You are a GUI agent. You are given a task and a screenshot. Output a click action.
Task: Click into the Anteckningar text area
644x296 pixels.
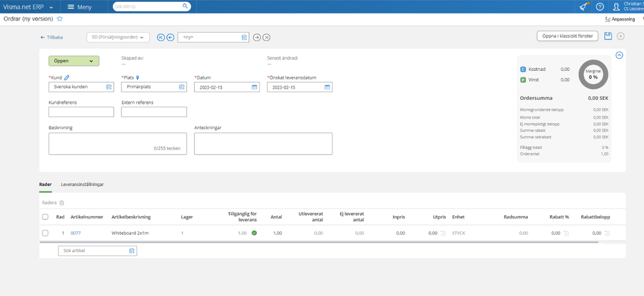coord(263,144)
